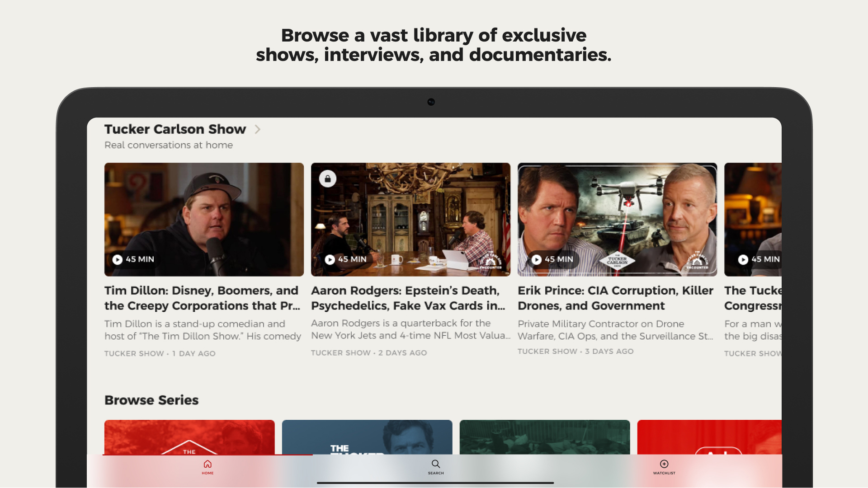868x488 pixels.
Task: Expand the Tucker Carlson Show via its chevron
Action: [258, 129]
